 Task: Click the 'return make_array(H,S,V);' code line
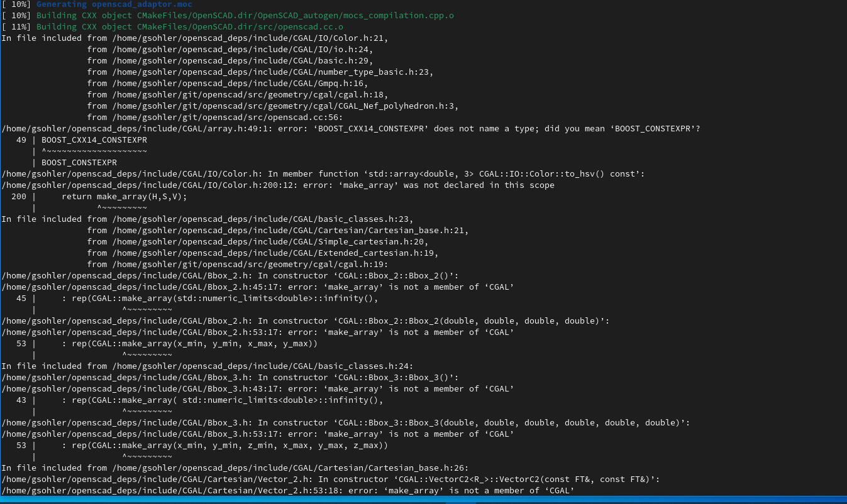tap(124, 197)
